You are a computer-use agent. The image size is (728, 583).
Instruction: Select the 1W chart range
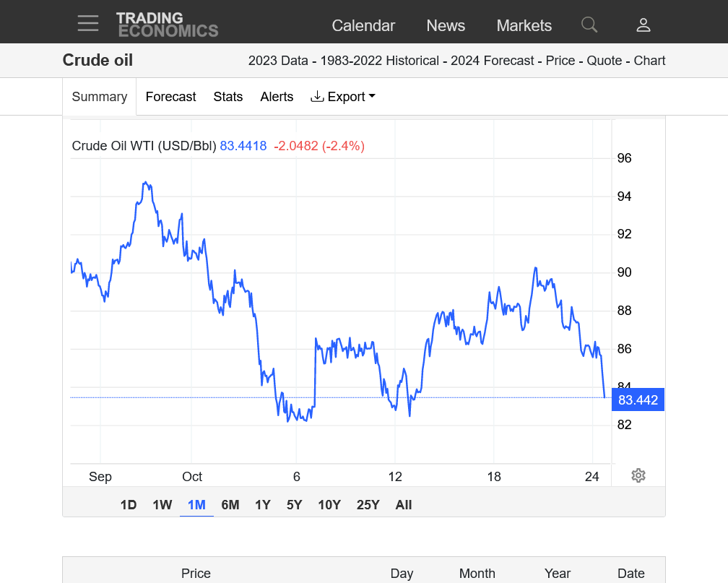(162, 505)
